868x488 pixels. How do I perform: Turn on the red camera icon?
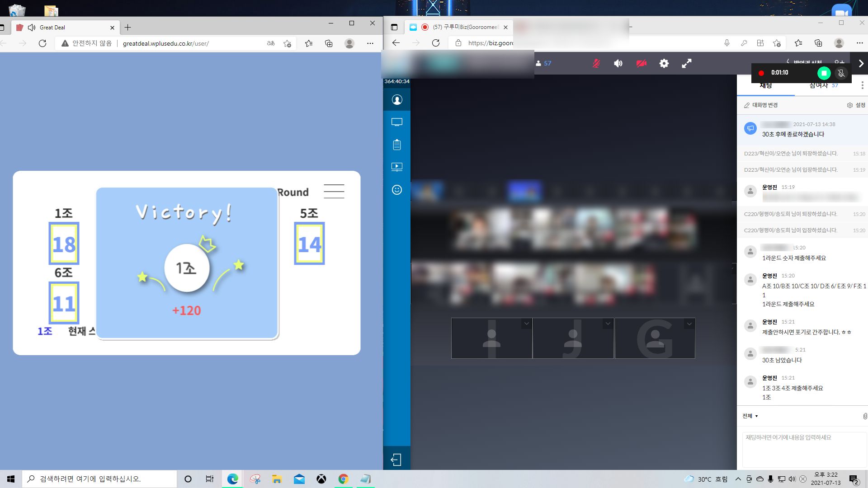click(x=641, y=64)
